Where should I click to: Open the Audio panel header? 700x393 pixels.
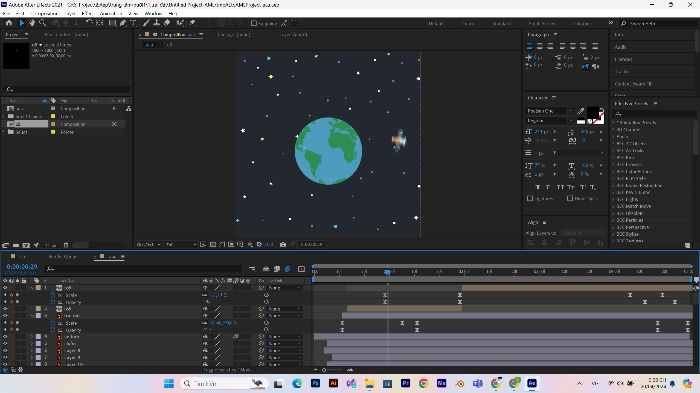point(621,47)
